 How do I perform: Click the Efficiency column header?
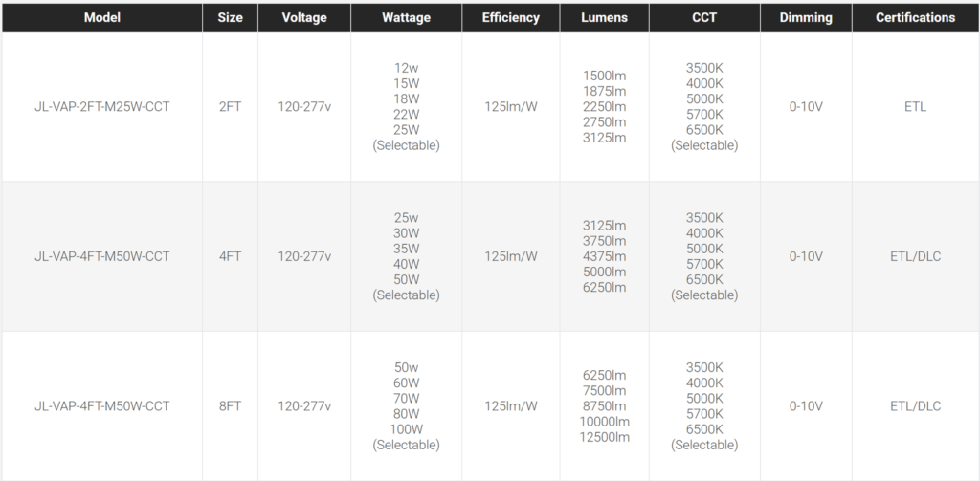511,17
